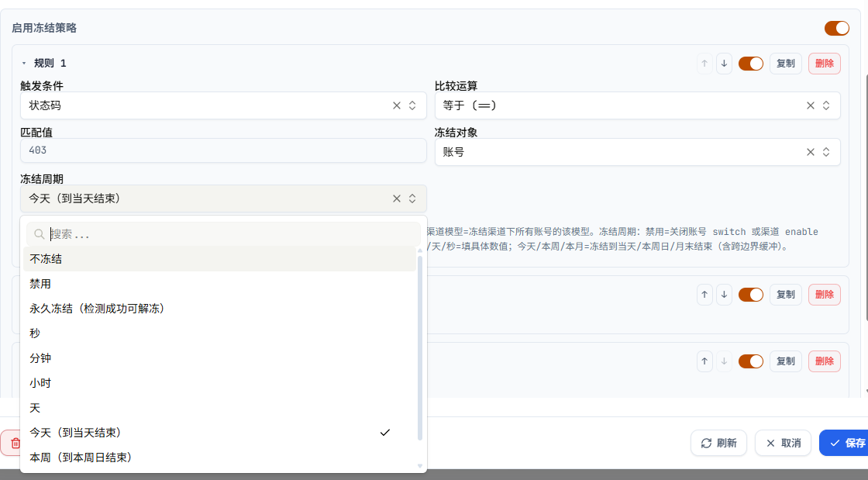The height and width of the screenshot is (480, 868).
Task: Copy the second rule card
Action: point(786,295)
